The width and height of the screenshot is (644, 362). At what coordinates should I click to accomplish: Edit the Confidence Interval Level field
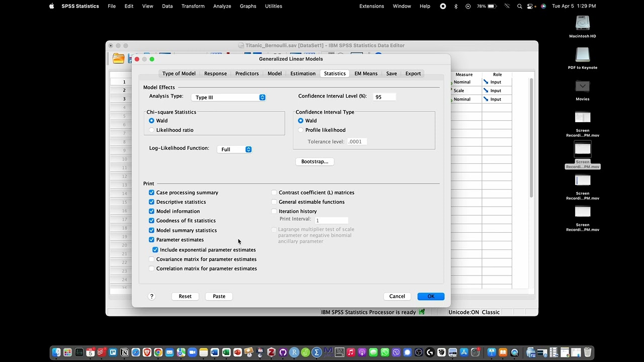pos(384,97)
